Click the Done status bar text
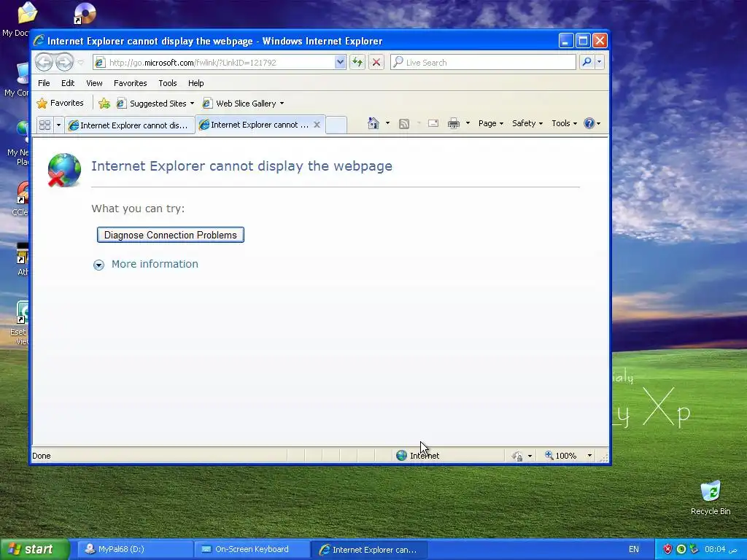 click(x=42, y=456)
